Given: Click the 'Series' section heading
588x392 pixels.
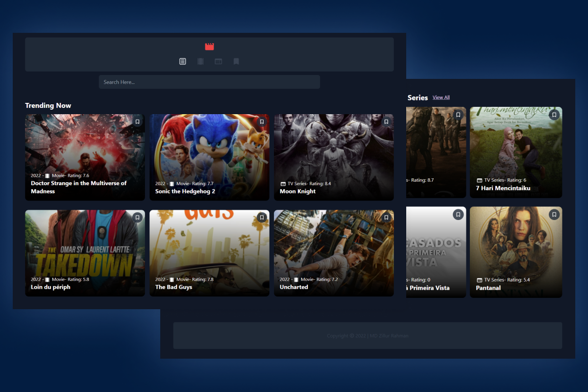Looking at the screenshot, I should [417, 98].
